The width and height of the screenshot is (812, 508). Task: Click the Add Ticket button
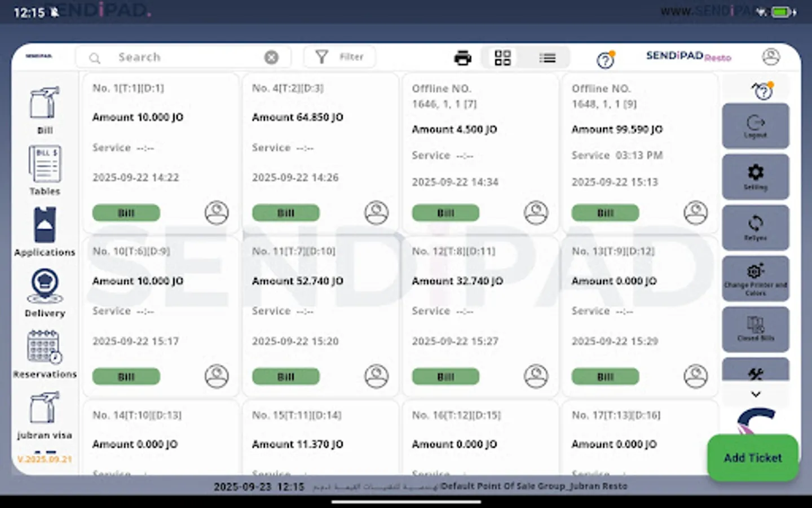point(752,458)
